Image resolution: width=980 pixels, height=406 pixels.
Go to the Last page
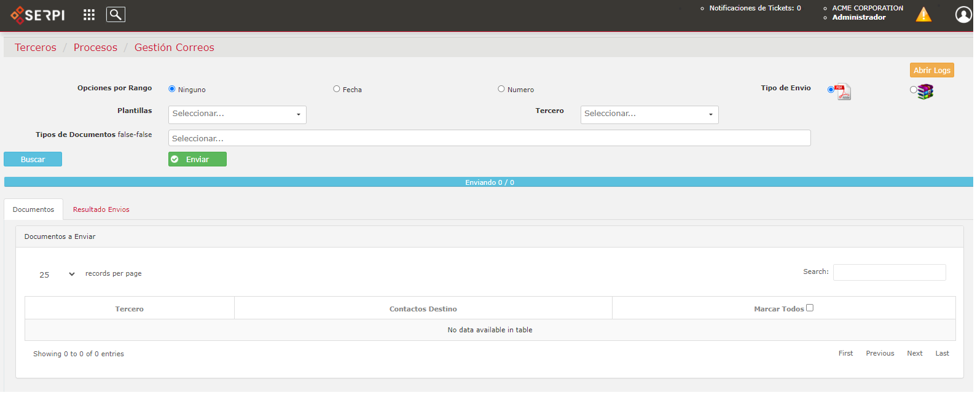[x=943, y=354]
